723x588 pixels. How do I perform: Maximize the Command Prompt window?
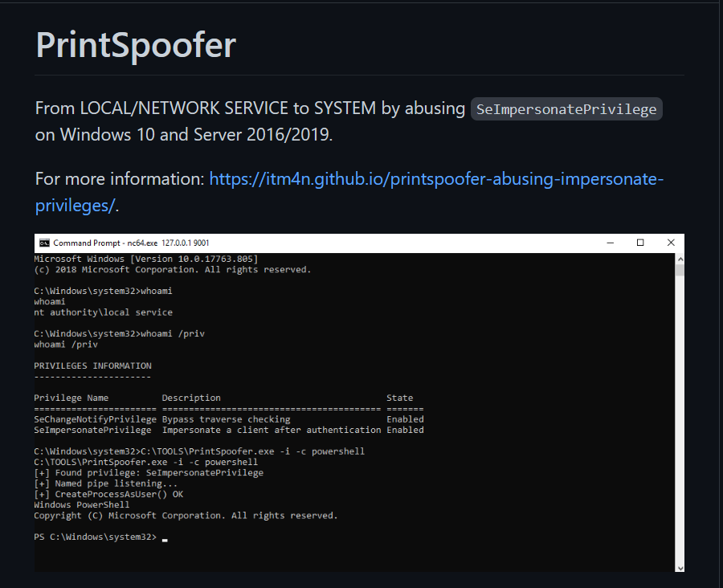[x=640, y=243]
